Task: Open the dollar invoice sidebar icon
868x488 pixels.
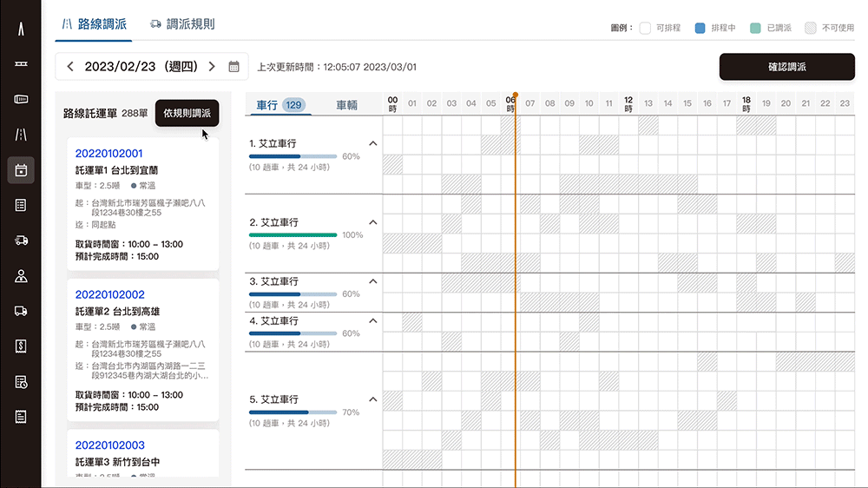Action: (x=21, y=346)
